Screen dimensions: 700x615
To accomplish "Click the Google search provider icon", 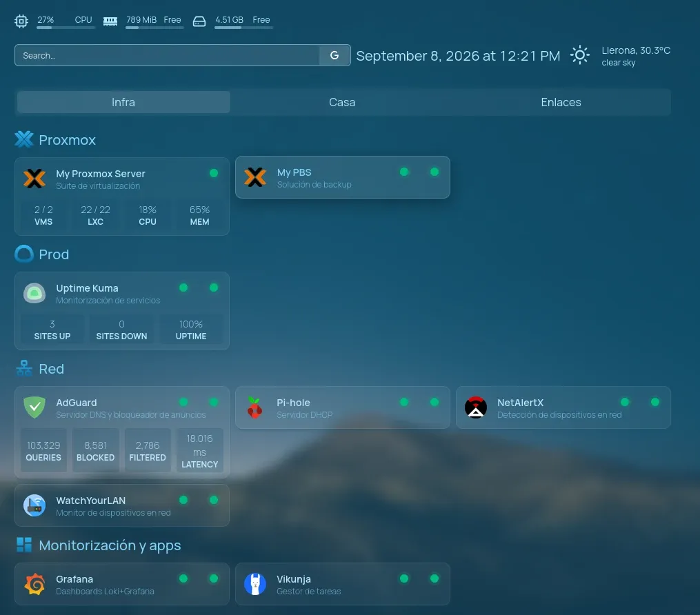I will (x=334, y=55).
